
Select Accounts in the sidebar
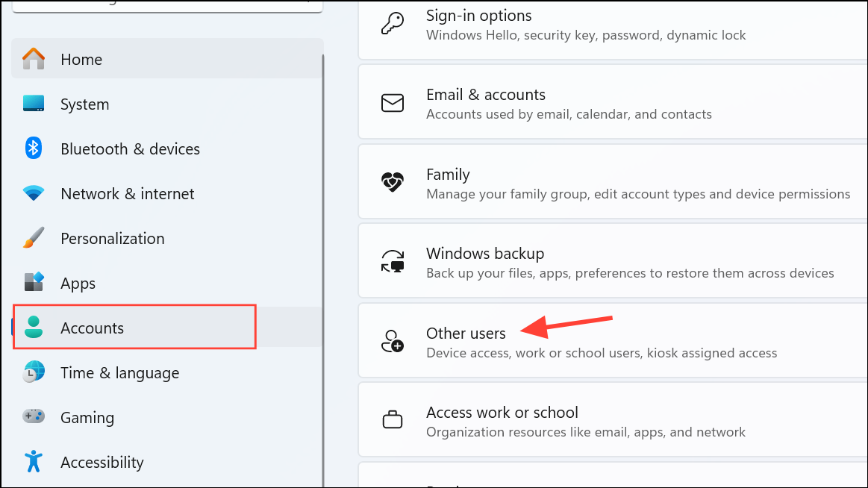coord(167,327)
